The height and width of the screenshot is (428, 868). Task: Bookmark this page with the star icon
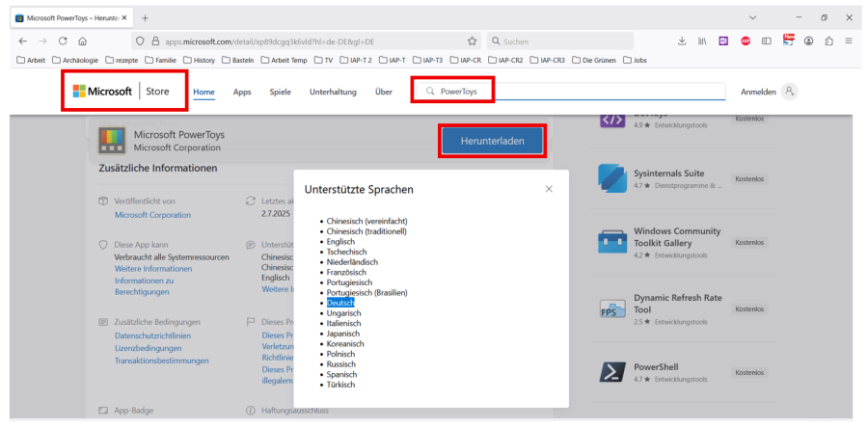pos(472,40)
